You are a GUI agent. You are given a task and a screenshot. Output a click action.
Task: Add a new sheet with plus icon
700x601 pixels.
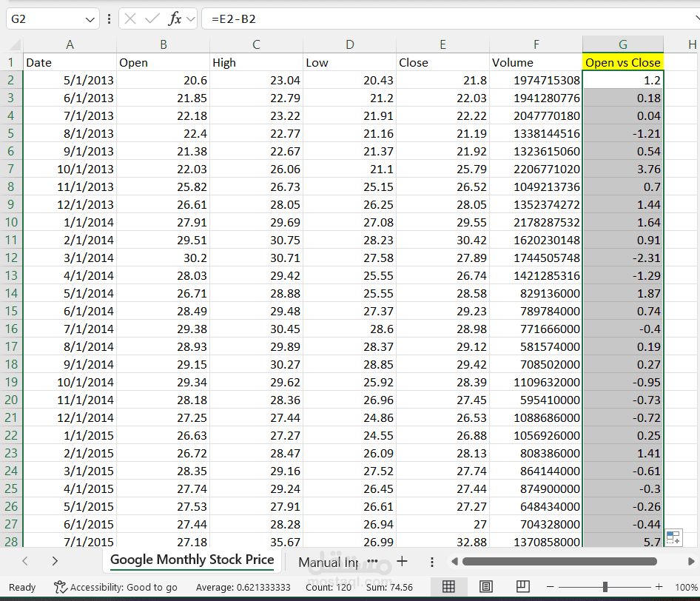[x=403, y=561]
